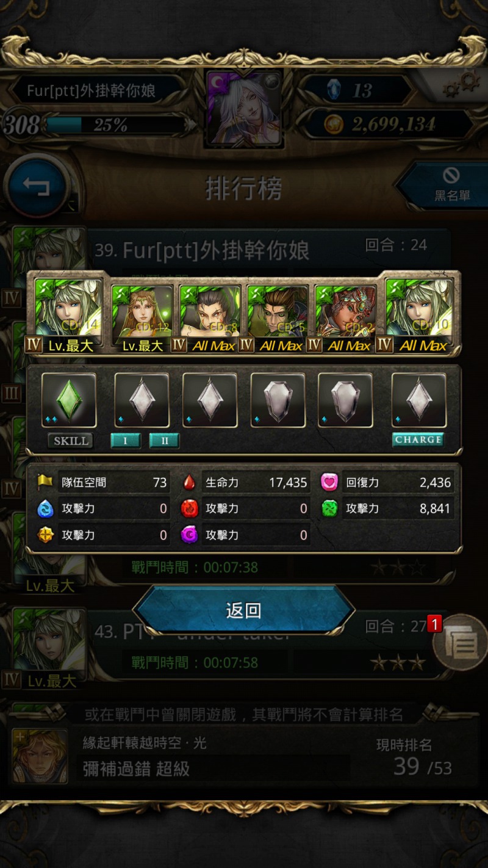Tap the first silver shield craft icon
This screenshot has width=488, height=868.
278,400
